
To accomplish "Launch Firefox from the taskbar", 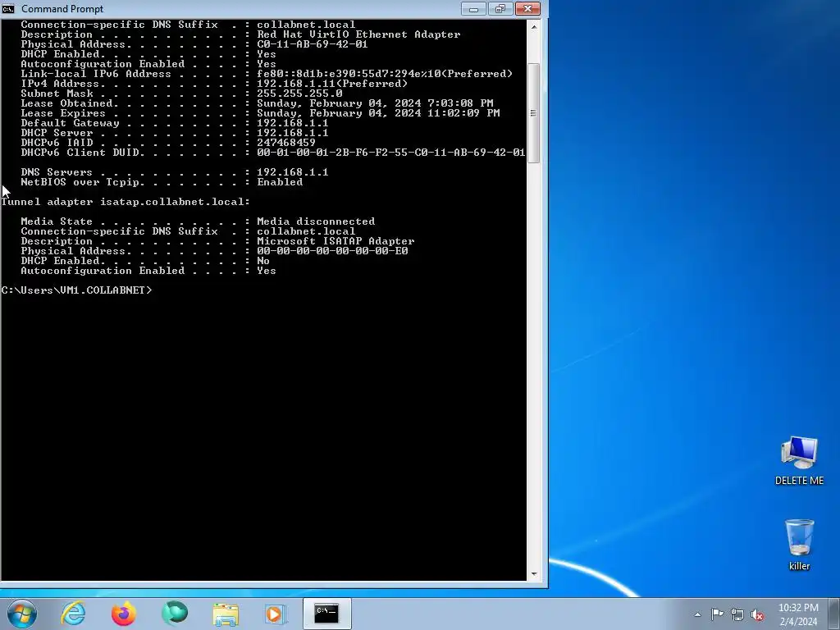I will 124,614.
